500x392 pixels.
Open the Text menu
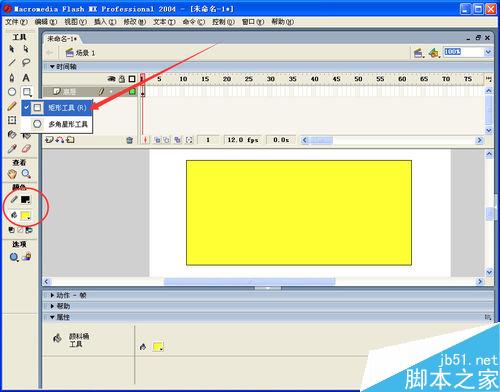point(164,22)
